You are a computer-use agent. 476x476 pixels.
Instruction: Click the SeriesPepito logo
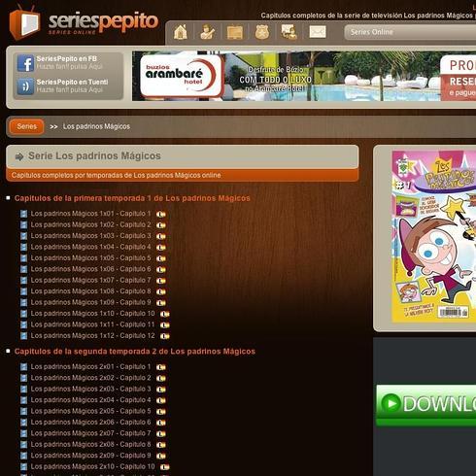point(84,22)
